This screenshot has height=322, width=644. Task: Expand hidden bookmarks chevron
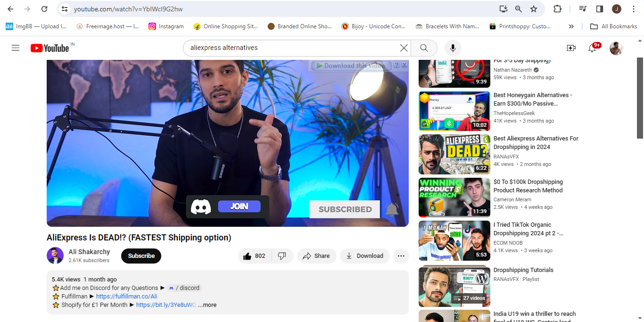pyautogui.click(x=571, y=26)
